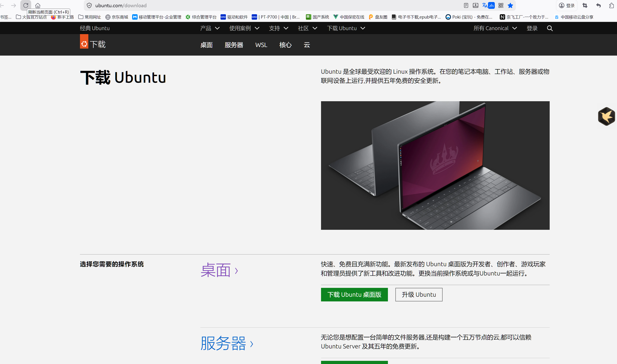Click the floating bird icon on right edge
Viewport: 617px width, 364px height.
coord(606,116)
